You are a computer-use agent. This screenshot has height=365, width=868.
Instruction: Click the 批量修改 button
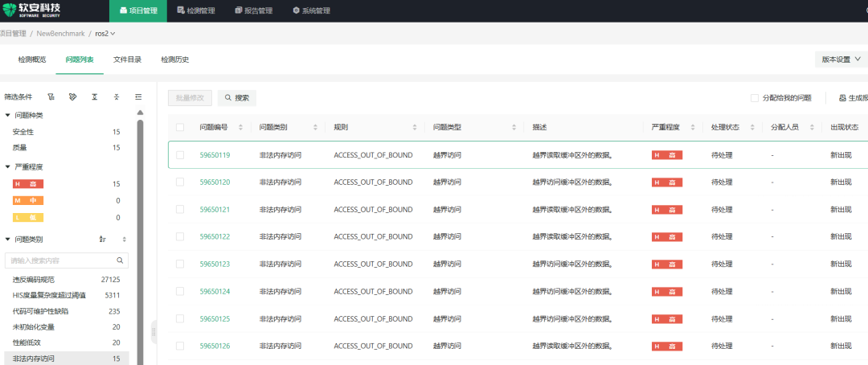[190, 98]
